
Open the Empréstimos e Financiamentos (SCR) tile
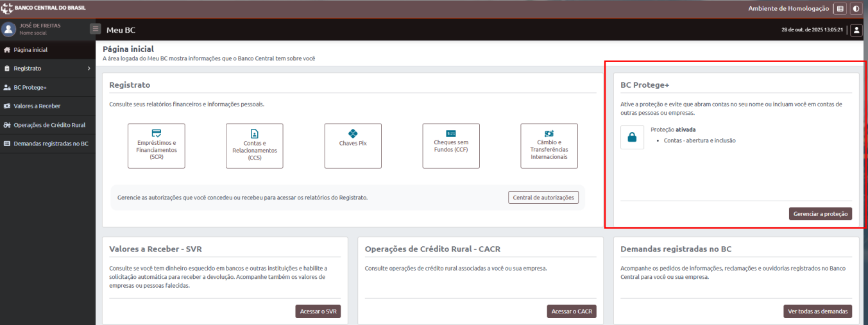click(x=157, y=146)
